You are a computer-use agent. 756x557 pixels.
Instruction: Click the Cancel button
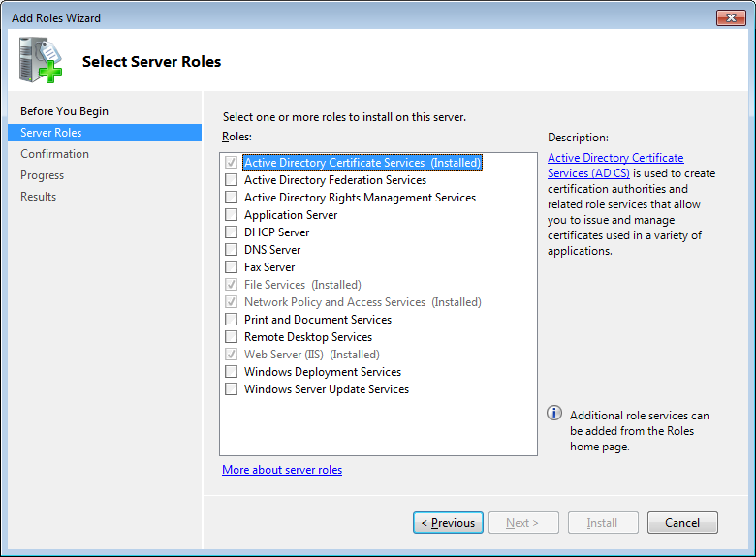click(x=682, y=523)
